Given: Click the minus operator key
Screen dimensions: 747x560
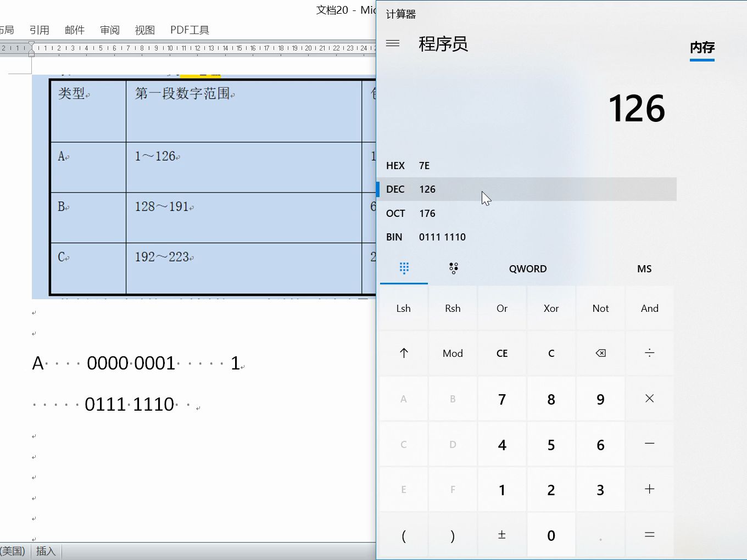Looking at the screenshot, I should click(649, 444).
